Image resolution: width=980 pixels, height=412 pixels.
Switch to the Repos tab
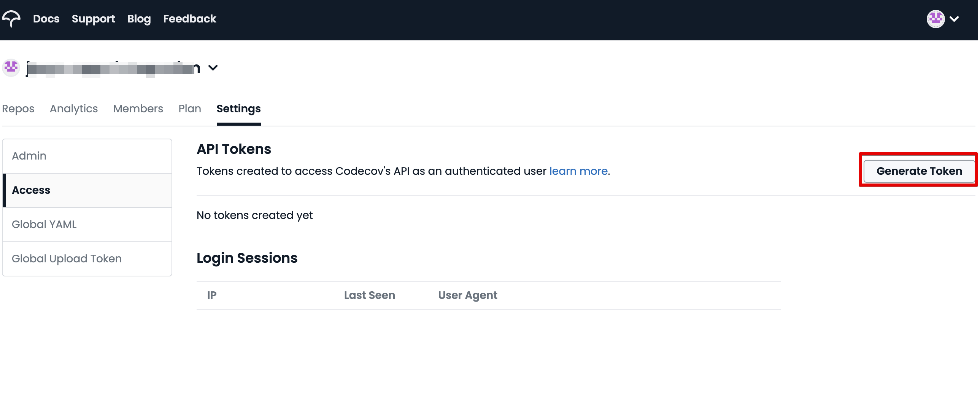[x=18, y=109]
